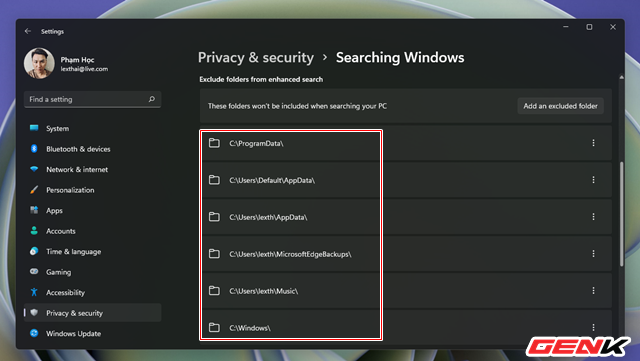Open the Apps settings category
The image size is (640, 361).
[x=92, y=210]
